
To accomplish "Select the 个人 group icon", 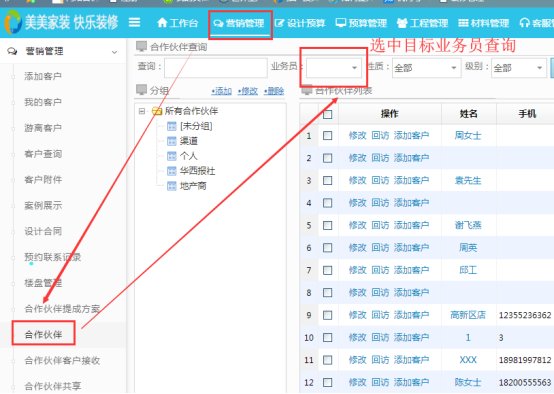I will point(171,156).
